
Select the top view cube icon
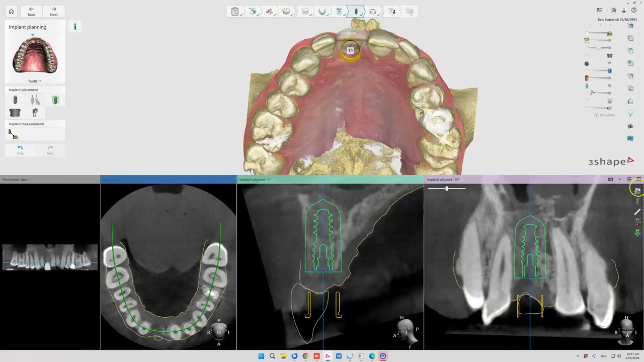pyautogui.click(x=630, y=26)
